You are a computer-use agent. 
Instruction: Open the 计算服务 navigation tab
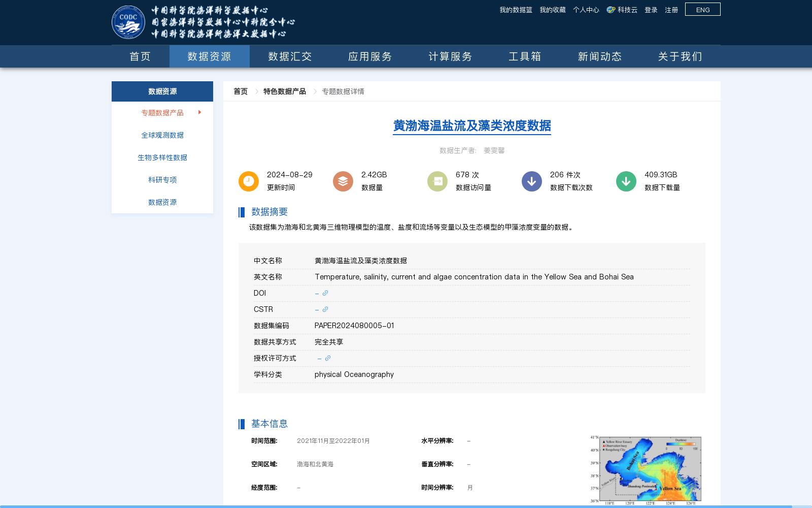click(x=450, y=56)
